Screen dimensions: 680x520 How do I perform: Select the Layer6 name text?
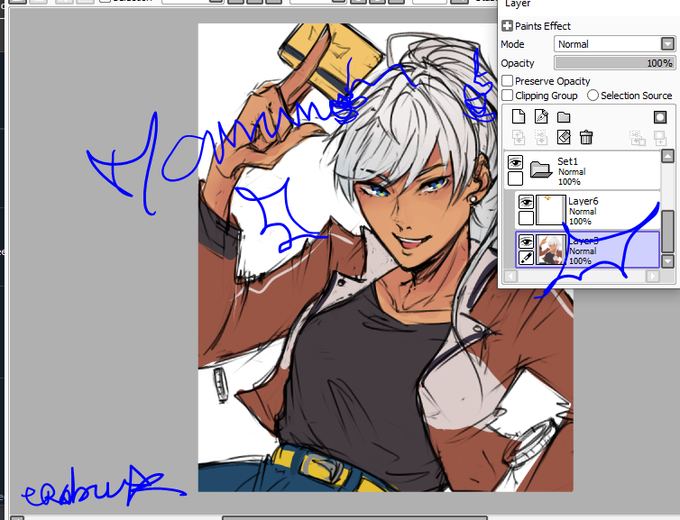pos(583,201)
